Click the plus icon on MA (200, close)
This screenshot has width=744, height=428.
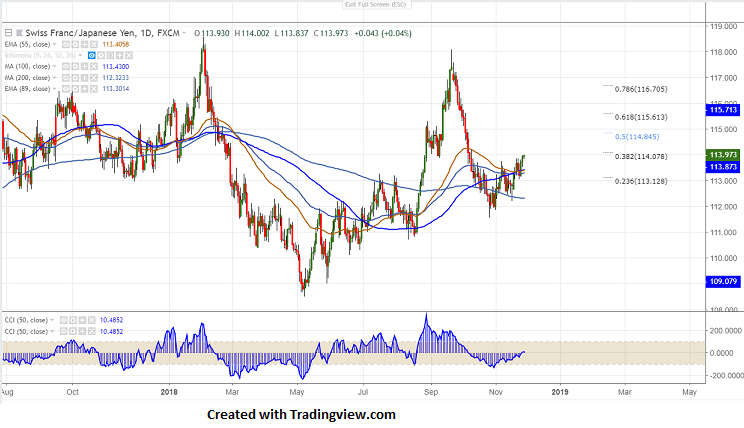[x=84, y=78]
